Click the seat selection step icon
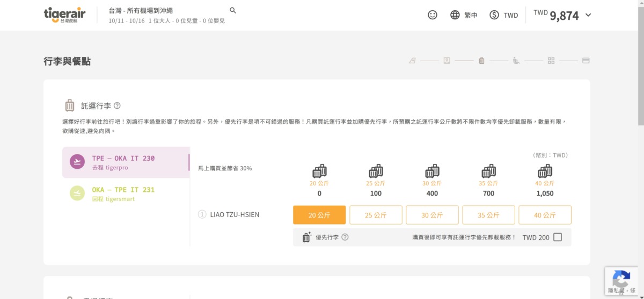The image size is (644, 299). click(516, 61)
